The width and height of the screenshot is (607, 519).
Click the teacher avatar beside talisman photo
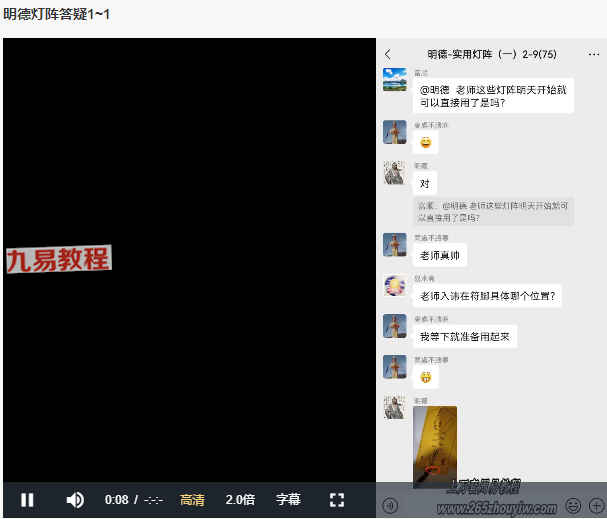pos(395,406)
